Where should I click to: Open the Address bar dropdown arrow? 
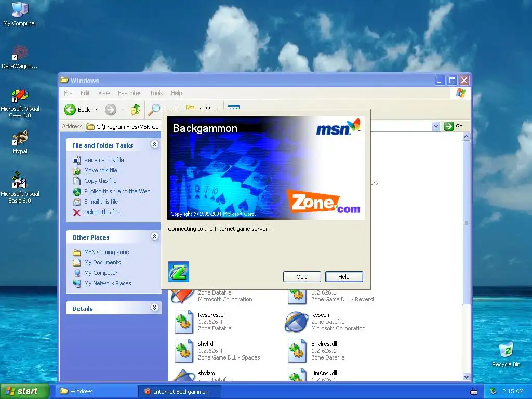click(x=436, y=126)
